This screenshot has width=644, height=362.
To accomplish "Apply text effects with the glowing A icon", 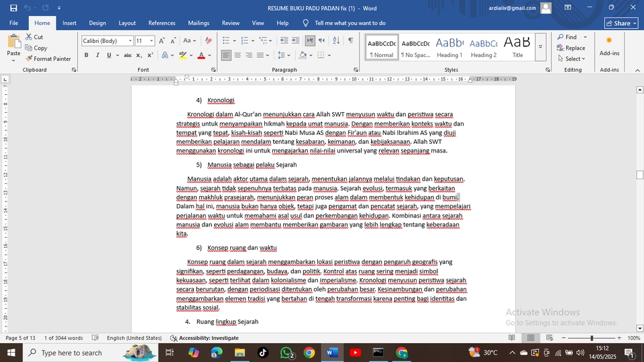I will (165, 55).
